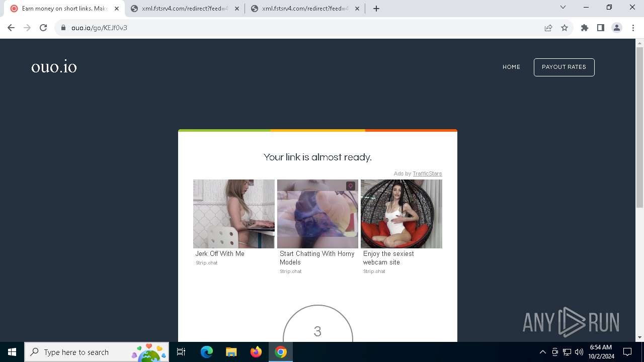Reload the ouo.io page
Image resolution: width=644 pixels, height=362 pixels.
43,28
